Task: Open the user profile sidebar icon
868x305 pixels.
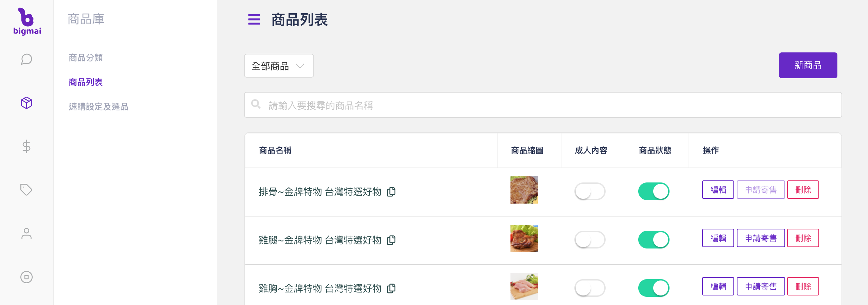Action: pyautogui.click(x=27, y=234)
